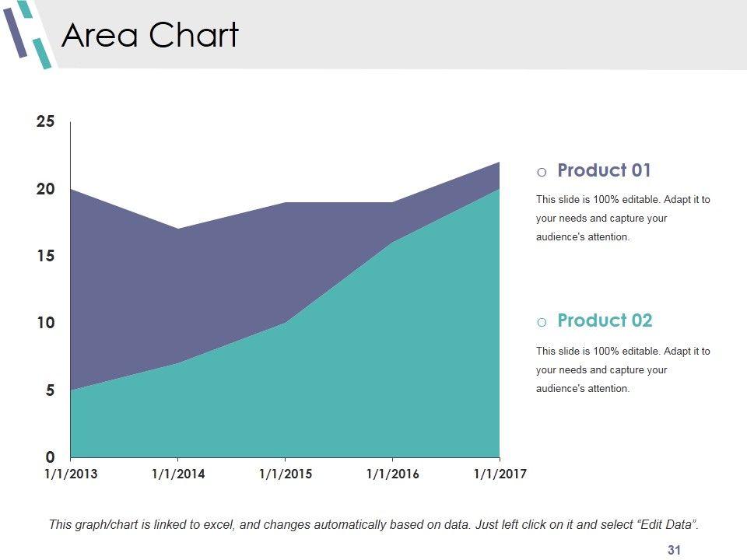
Task: Click the 1/1/2013 axis label
Action: pos(71,474)
